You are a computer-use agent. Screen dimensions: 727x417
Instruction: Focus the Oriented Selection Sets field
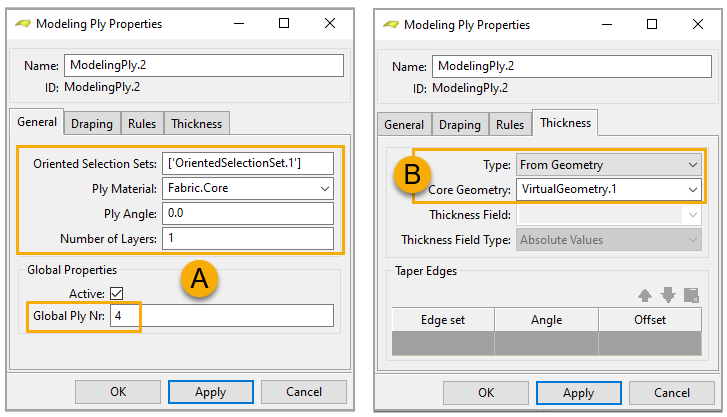tap(248, 163)
